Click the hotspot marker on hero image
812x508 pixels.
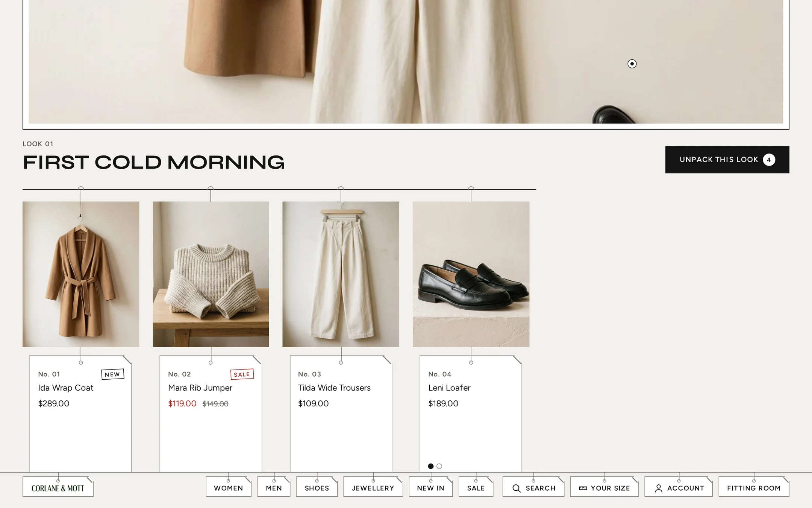632,64
